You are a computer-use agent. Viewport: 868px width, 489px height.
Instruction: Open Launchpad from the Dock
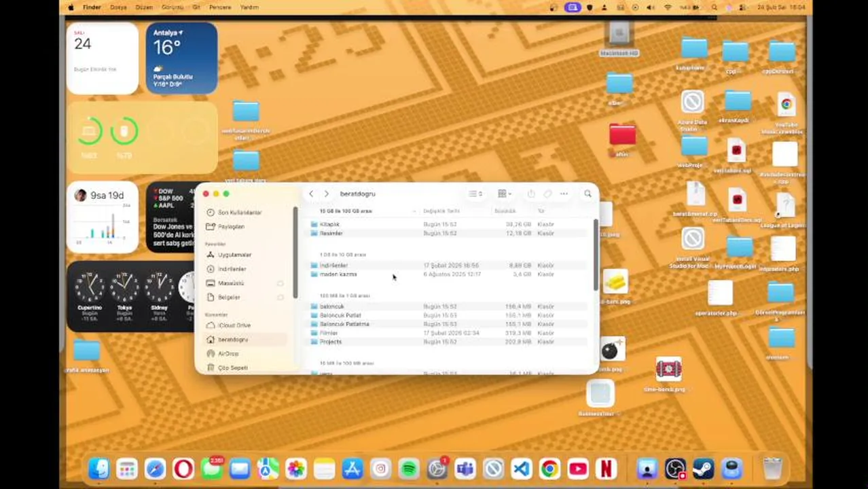click(127, 469)
